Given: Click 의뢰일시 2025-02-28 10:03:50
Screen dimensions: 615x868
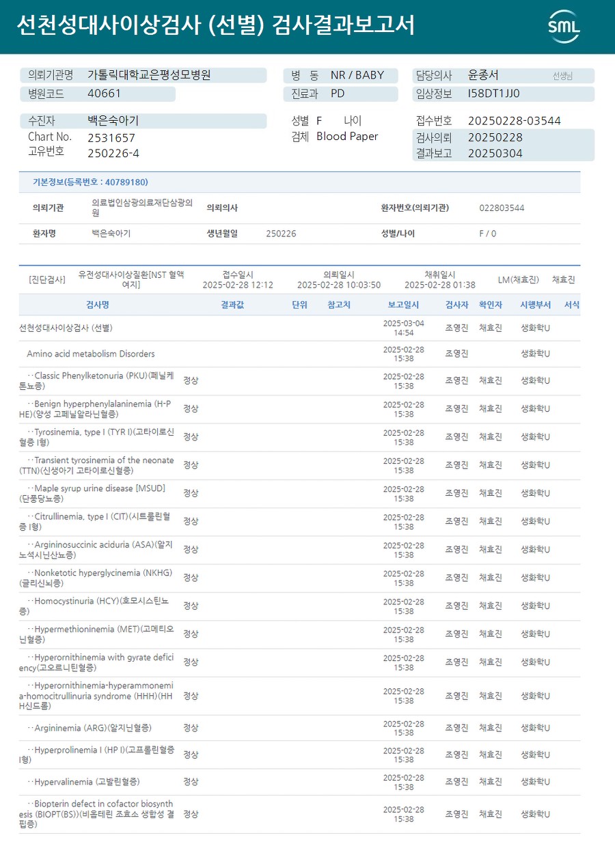Looking at the screenshot, I should [x=339, y=285].
